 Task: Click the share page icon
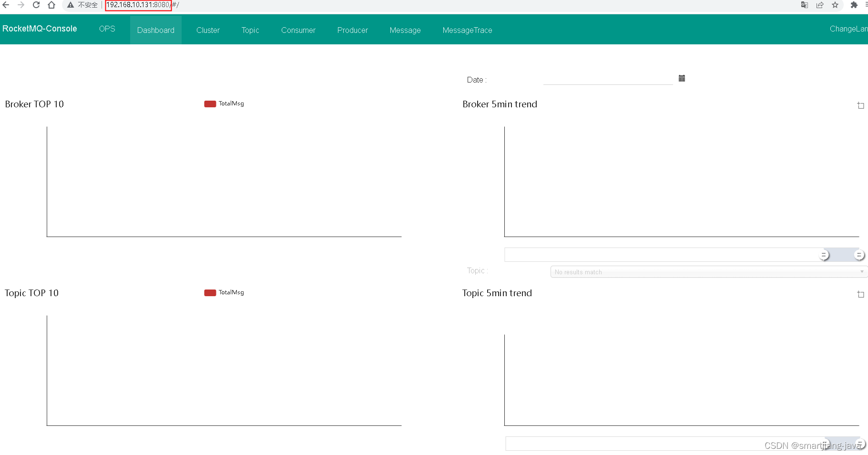(820, 5)
